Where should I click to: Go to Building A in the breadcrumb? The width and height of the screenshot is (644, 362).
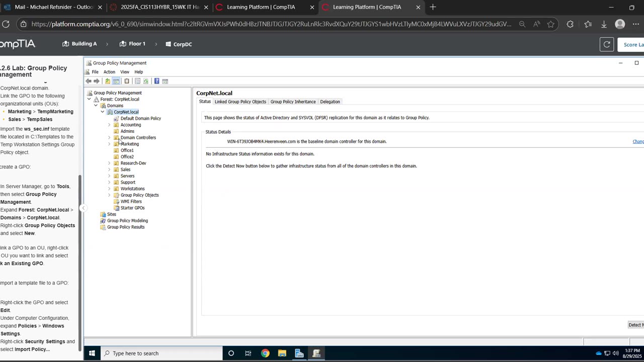[x=79, y=44]
